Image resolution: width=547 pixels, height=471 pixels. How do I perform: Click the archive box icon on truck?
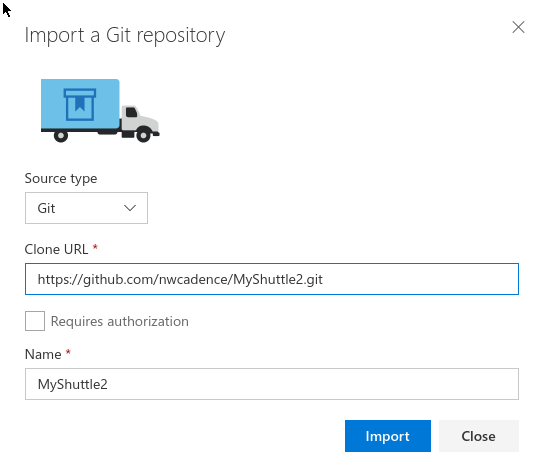click(80, 104)
